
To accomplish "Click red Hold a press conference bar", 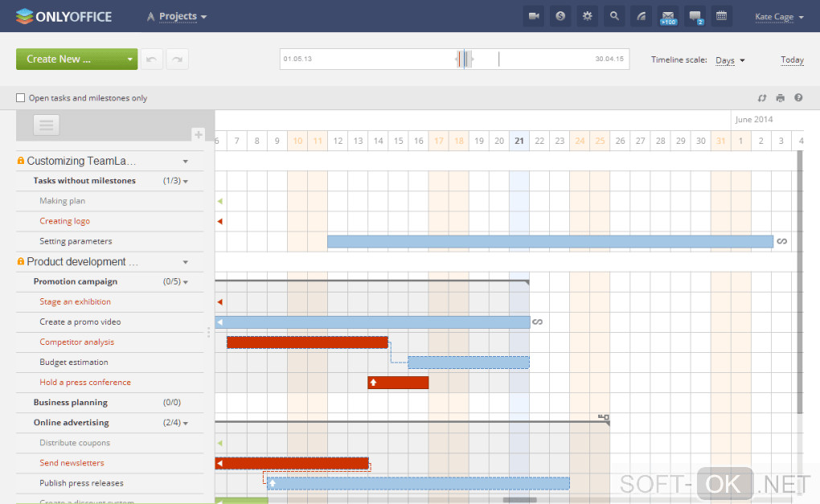I will [398, 383].
